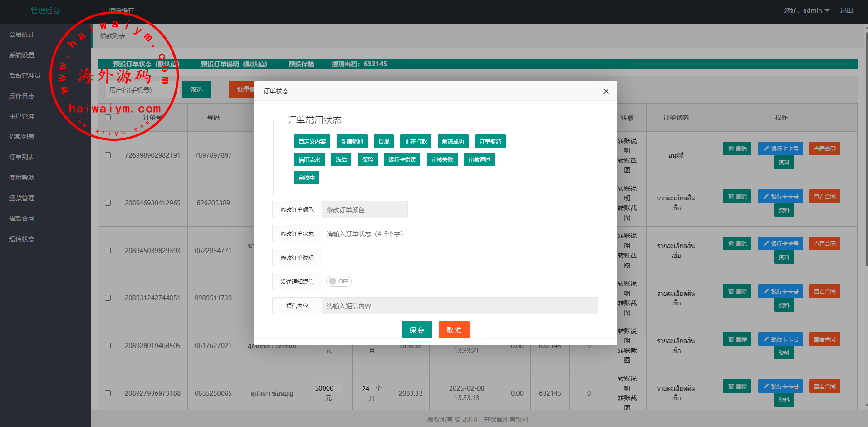Select the 审核中 status tag
Screen dimensions: 868x427
pyautogui.click(x=306, y=178)
